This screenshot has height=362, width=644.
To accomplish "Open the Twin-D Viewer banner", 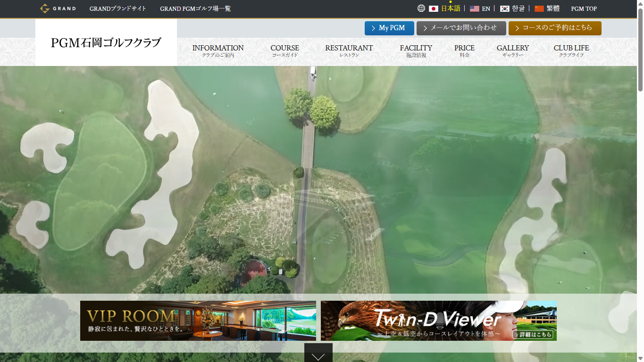I will pos(439,321).
